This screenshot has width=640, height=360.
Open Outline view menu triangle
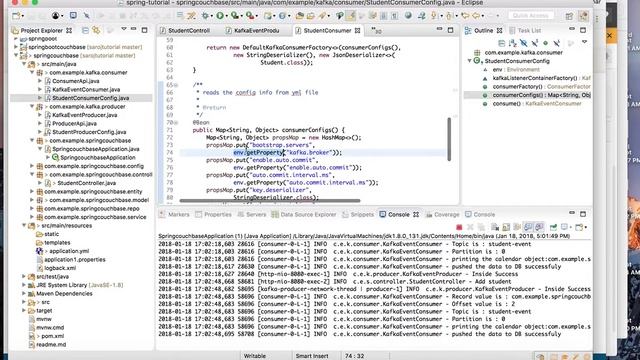point(584,42)
